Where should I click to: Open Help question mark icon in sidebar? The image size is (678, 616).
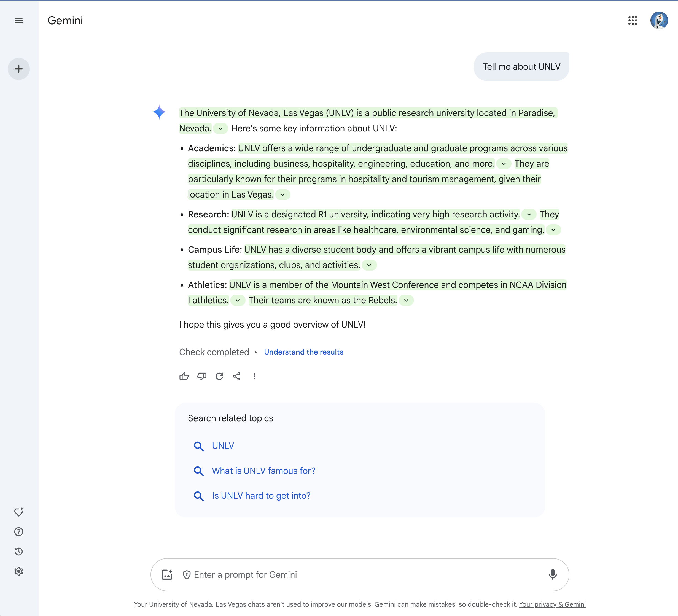click(19, 532)
